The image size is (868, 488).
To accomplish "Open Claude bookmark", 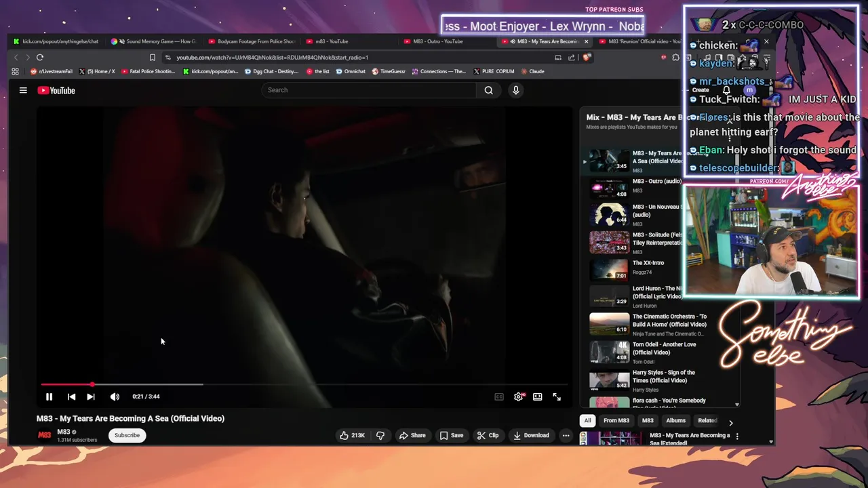I will coord(532,71).
